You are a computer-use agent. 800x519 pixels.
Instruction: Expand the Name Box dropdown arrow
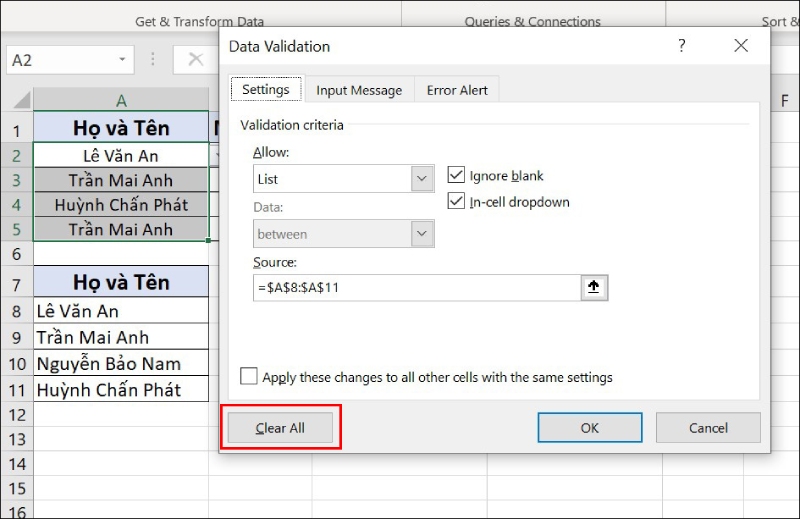(122, 59)
